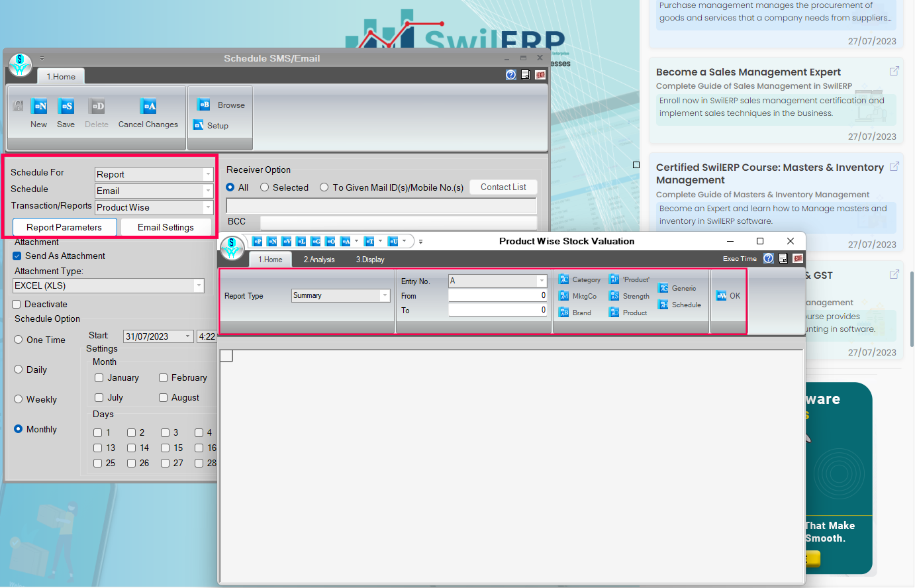
Task: Select To Given Mail ID(s)/Mobile No.(s) option
Action: [x=324, y=187]
